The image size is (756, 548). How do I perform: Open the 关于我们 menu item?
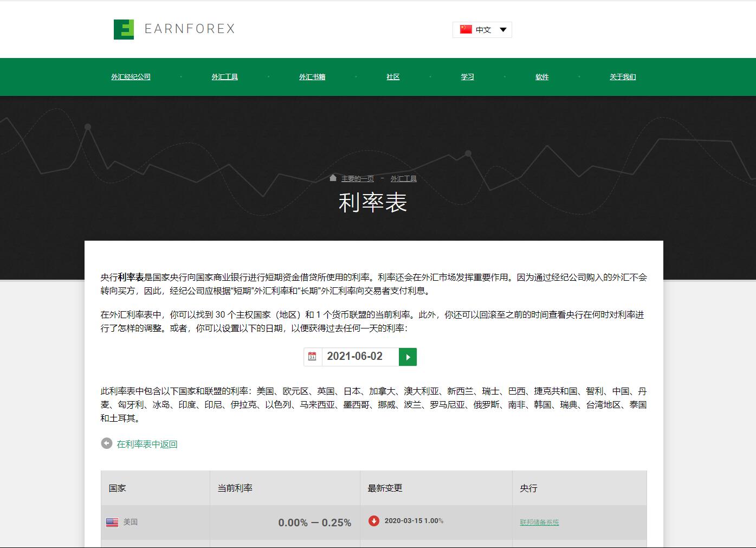click(x=623, y=77)
